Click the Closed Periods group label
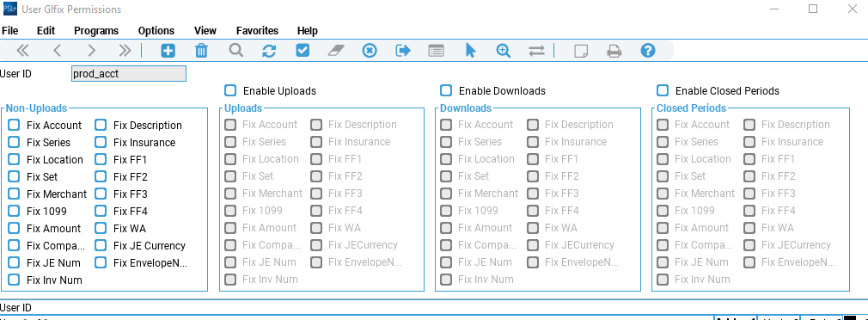868x320 pixels. click(691, 108)
